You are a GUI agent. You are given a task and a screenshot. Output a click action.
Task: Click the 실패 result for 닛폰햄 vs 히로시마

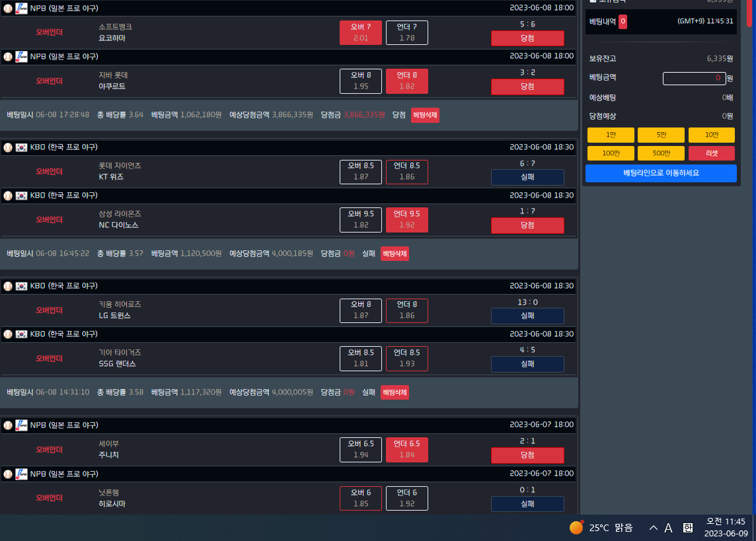[527, 504]
